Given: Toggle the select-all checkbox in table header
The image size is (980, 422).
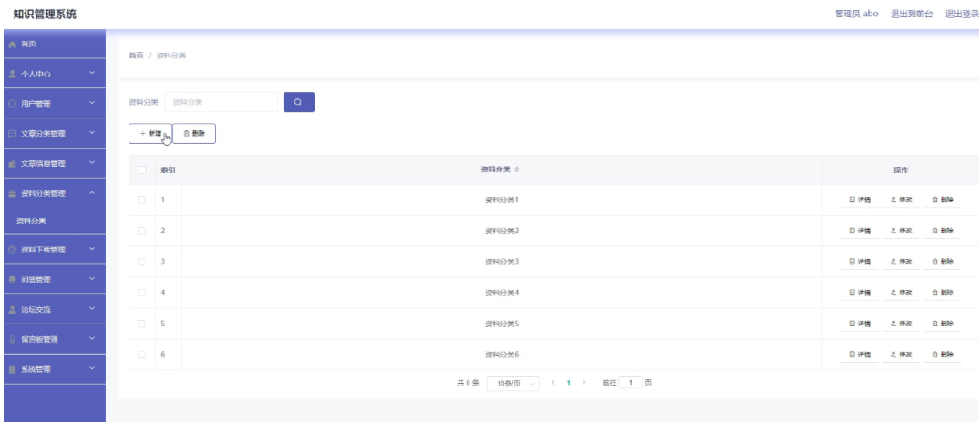Looking at the screenshot, I should 142,170.
